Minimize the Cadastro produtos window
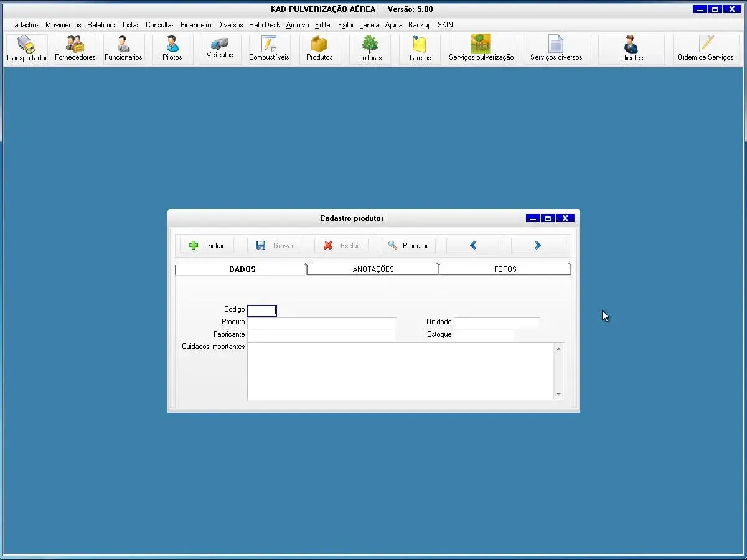Image resolution: width=747 pixels, height=560 pixels. (x=533, y=218)
